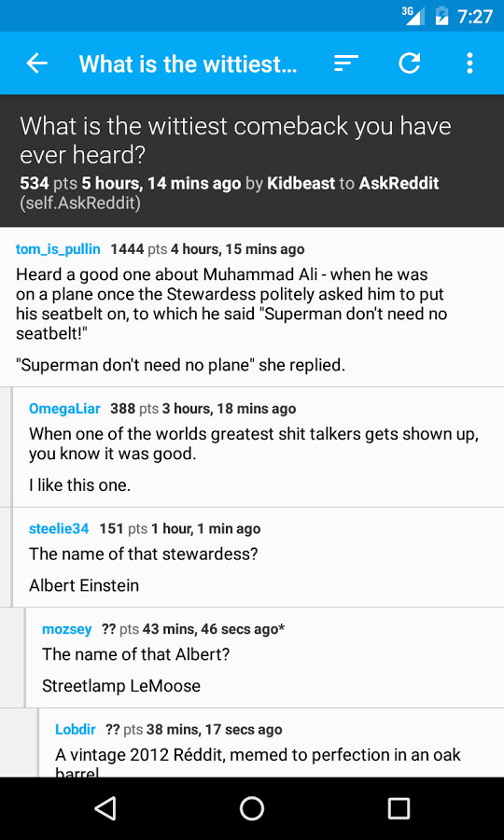
Task: Refresh the comment thread
Action: [410, 63]
